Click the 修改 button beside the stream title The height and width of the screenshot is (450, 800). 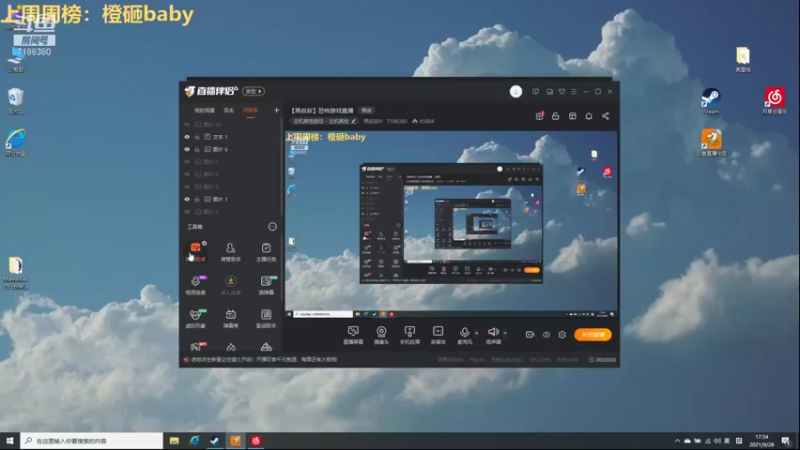(x=366, y=110)
